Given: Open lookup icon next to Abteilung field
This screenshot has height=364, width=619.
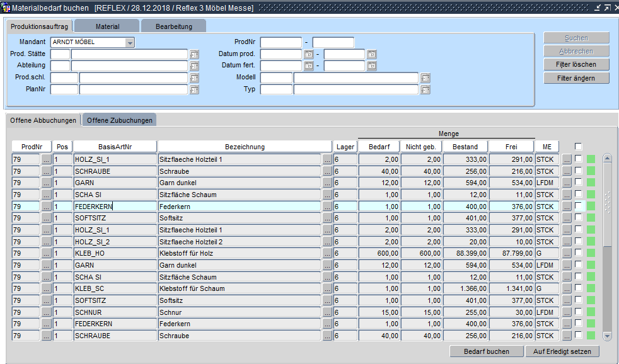Looking at the screenshot, I should click(194, 66).
